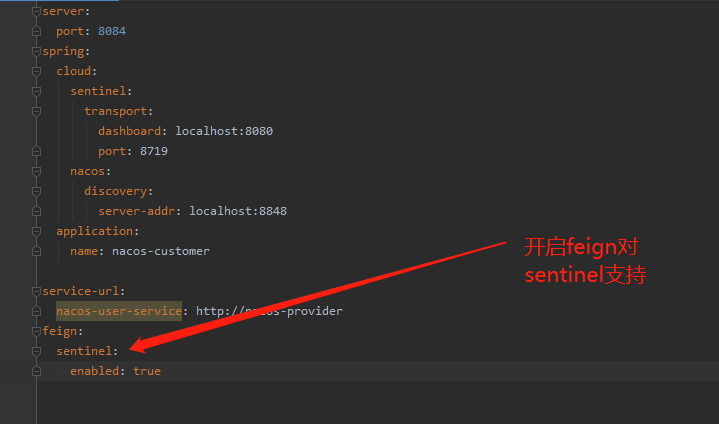
Task: Click the highlighted nacos-user-service key
Action: 119,311
